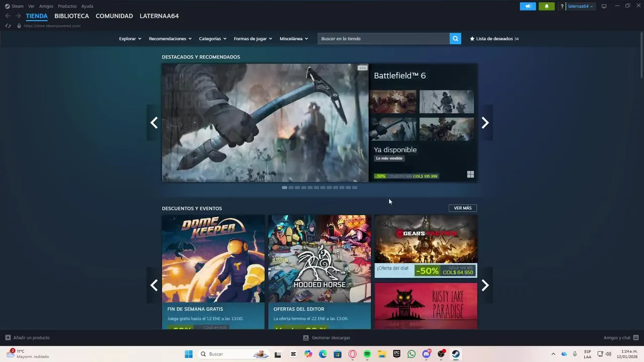Click the Steam taskbar icon
The height and width of the screenshot is (362, 644).
click(x=456, y=354)
